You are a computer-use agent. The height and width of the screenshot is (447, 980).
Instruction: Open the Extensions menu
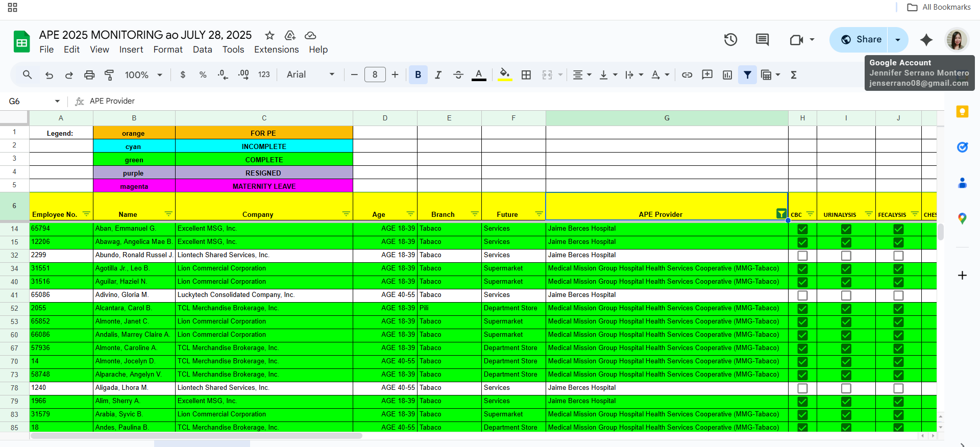(x=276, y=49)
